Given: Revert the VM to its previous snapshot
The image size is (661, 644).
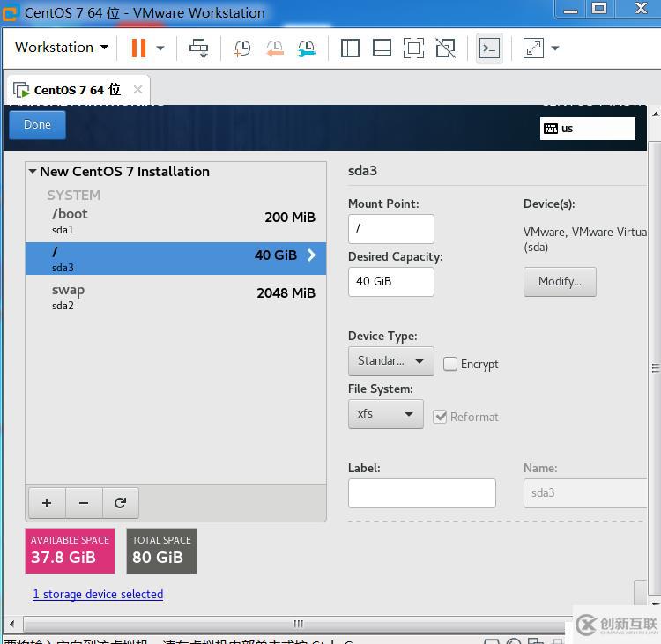Looking at the screenshot, I should tap(274, 48).
